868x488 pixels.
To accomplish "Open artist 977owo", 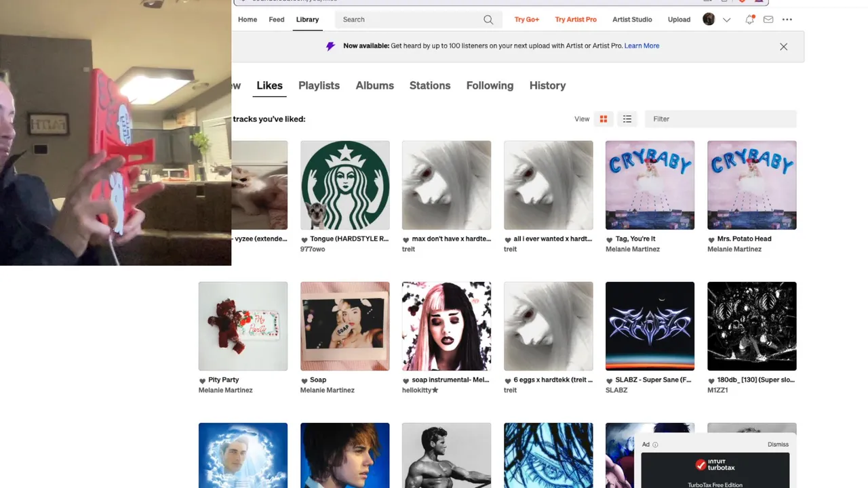I will click(x=313, y=249).
